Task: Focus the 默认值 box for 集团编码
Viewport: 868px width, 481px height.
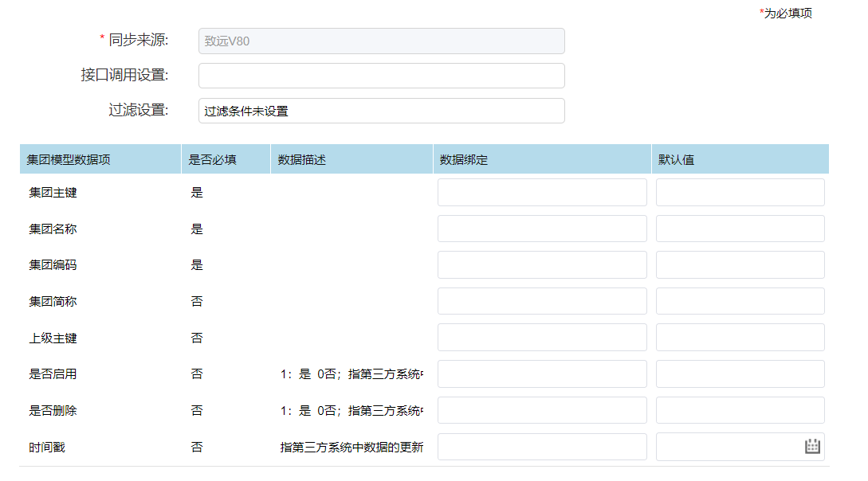Action: pos(740,265)
